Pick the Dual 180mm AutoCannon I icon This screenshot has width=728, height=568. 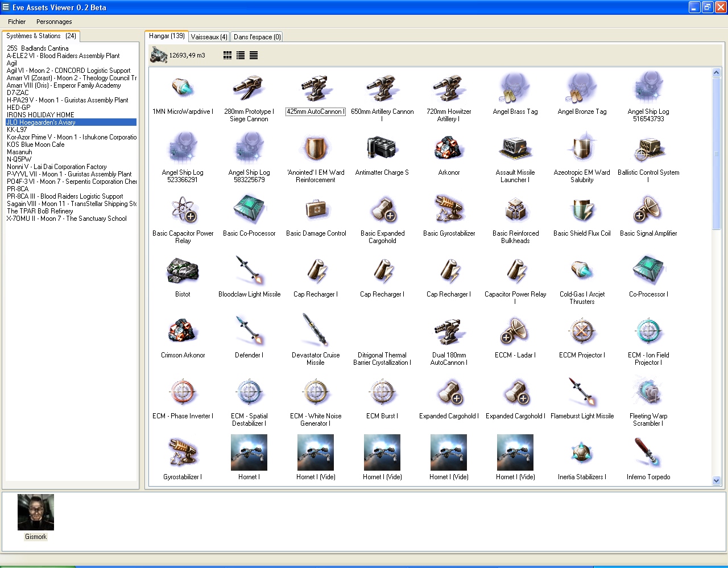click(449, 332)
